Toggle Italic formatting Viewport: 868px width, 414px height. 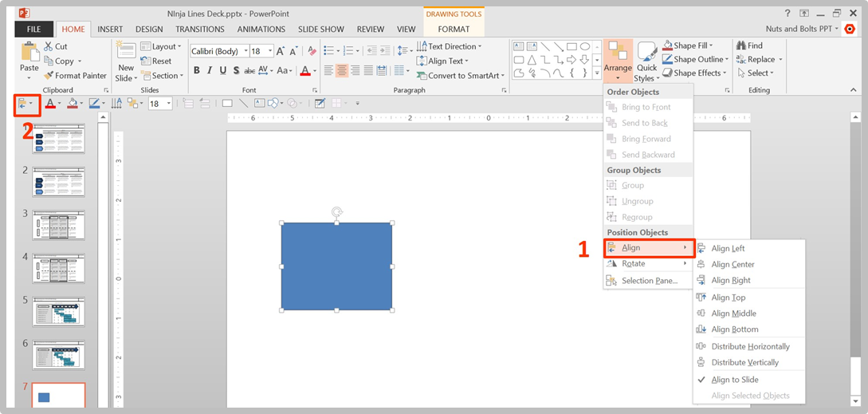[x=210, y=70]
